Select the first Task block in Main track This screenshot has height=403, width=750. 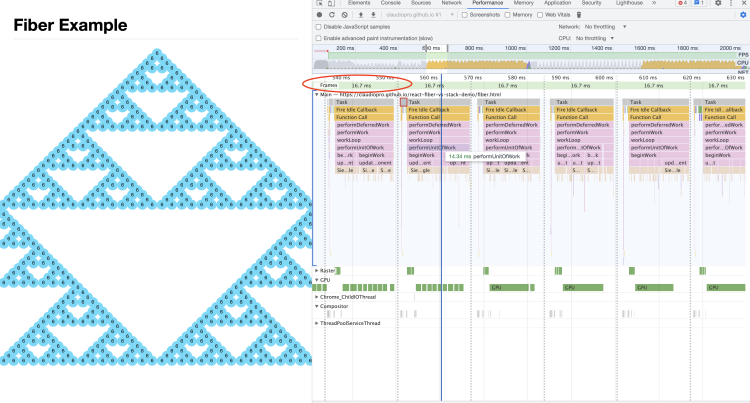pyautogui.click(x=364, y=102)
